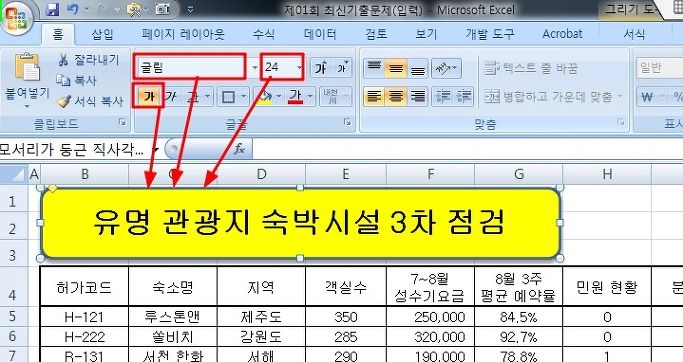The width and height of the screenshot is (683, 362).
Task: Click the Format Painter 서식 복사
Action: (x=90, y=101)
